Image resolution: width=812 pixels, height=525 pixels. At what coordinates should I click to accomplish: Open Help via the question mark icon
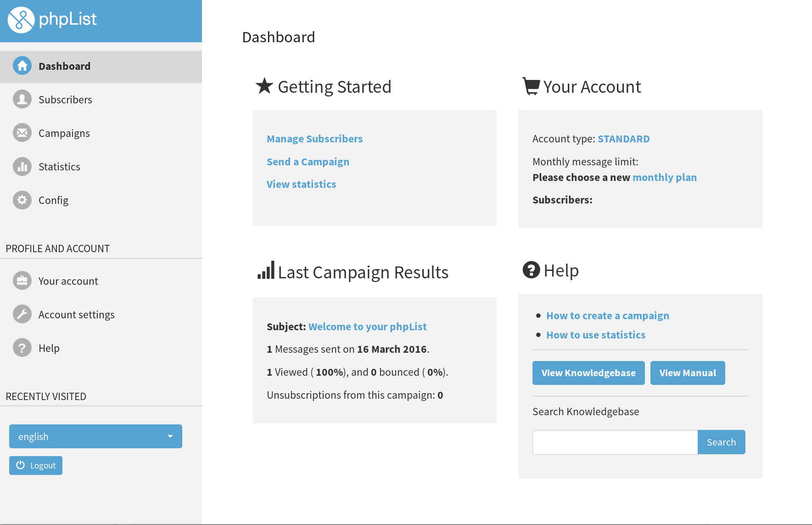pyautogui.click(x=22, y=348)
